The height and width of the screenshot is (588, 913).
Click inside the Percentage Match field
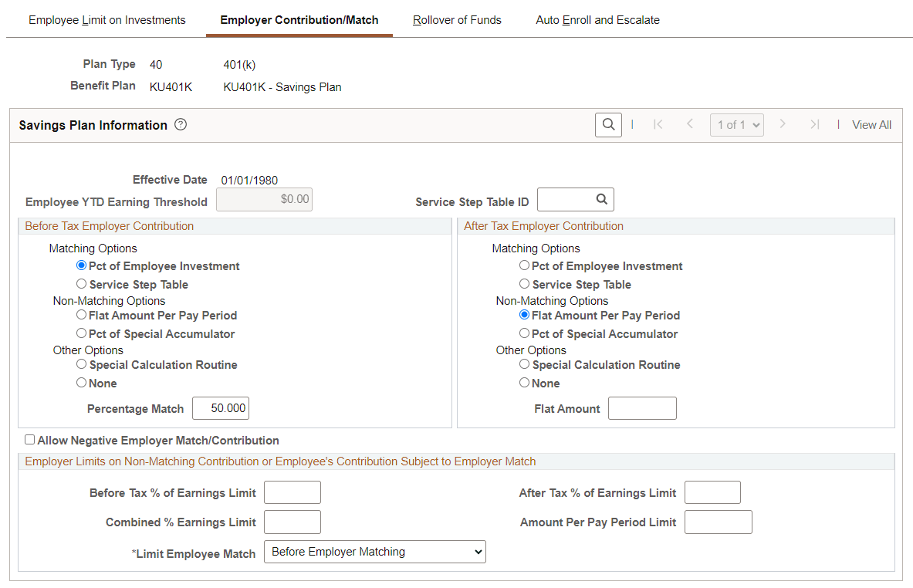[220, 407]
